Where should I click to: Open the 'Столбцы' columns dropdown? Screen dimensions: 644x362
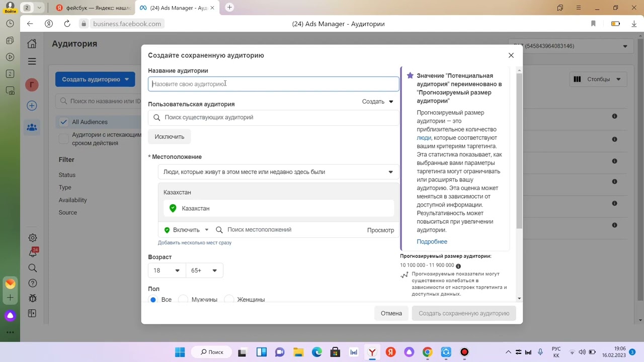(x=598, y=79)
